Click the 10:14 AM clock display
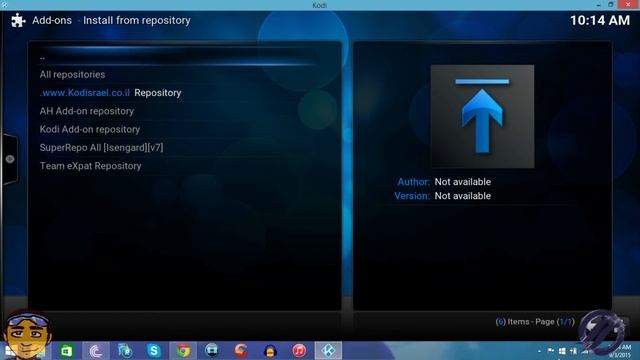 [600, 20]
